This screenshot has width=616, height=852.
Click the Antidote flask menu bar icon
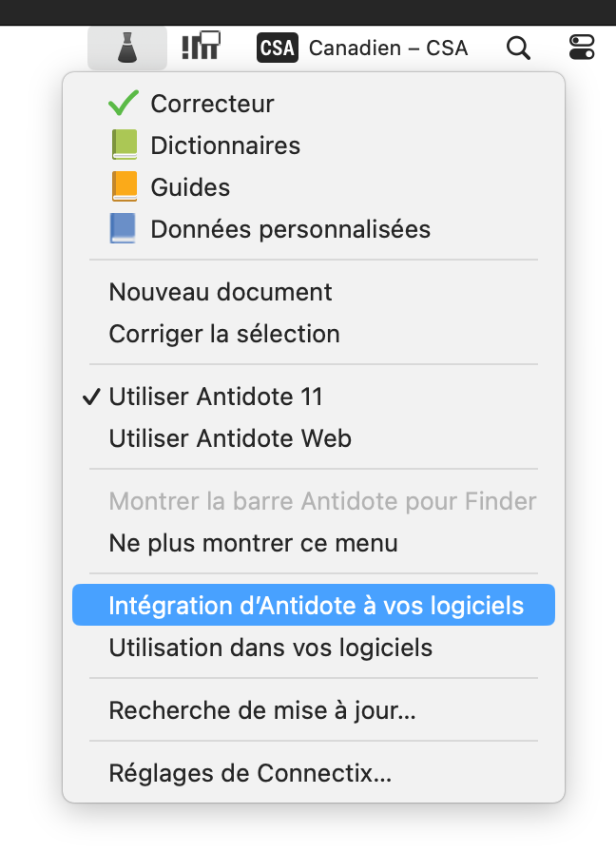tap(126, 48)
